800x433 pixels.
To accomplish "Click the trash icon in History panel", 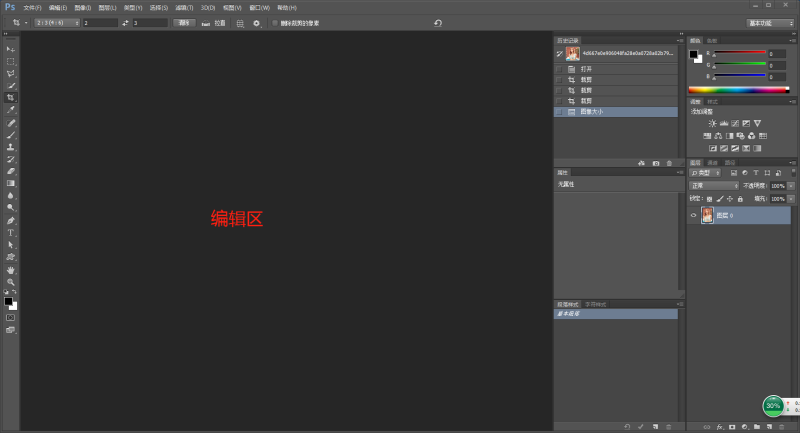I will (670, 162).
